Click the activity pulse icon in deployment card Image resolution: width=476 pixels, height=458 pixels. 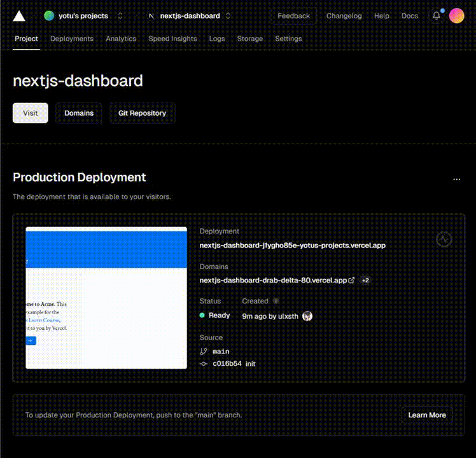point(444,239)
